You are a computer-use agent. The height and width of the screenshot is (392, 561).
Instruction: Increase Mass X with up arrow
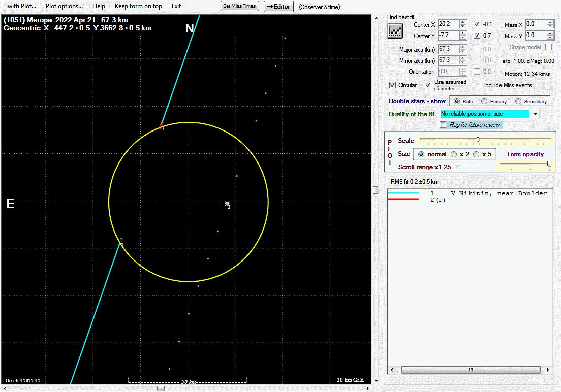click(x=551, y=22)
